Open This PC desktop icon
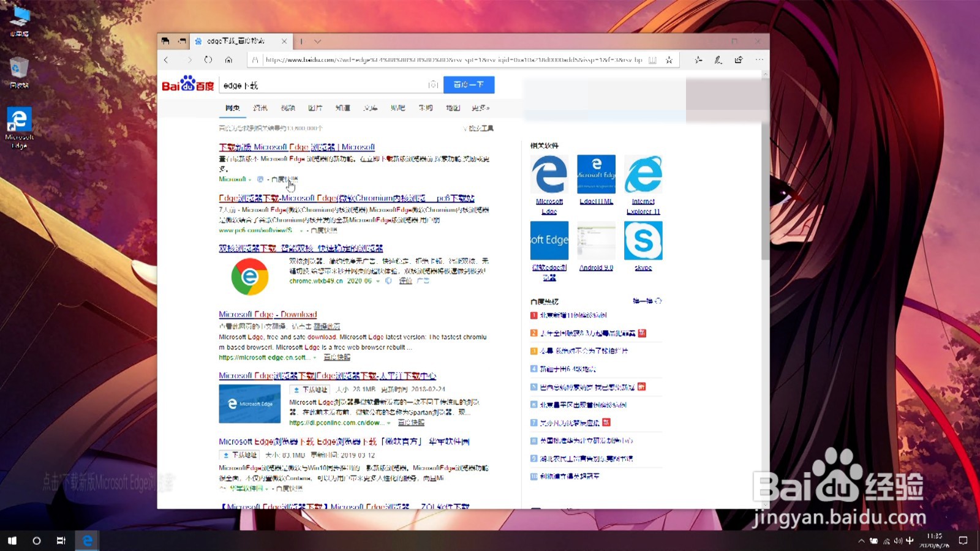This screenshot has width=980, height=551. click(x=20, y=21)
